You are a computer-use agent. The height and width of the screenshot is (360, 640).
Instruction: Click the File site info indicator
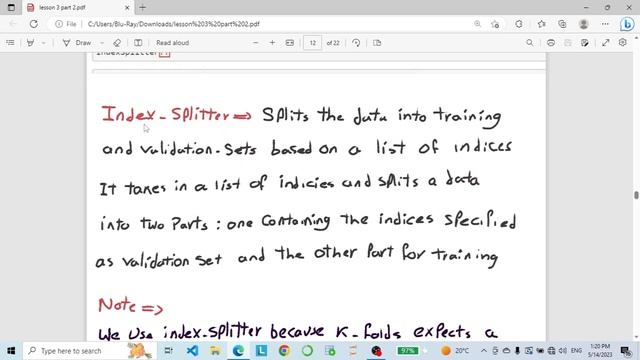[x=66, y=24]
